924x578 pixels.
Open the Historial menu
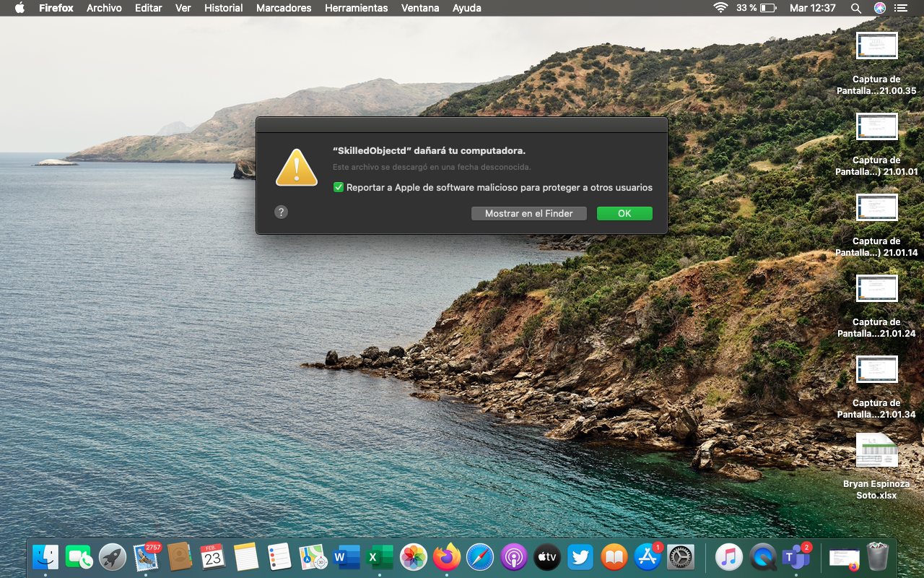(224, 8)
